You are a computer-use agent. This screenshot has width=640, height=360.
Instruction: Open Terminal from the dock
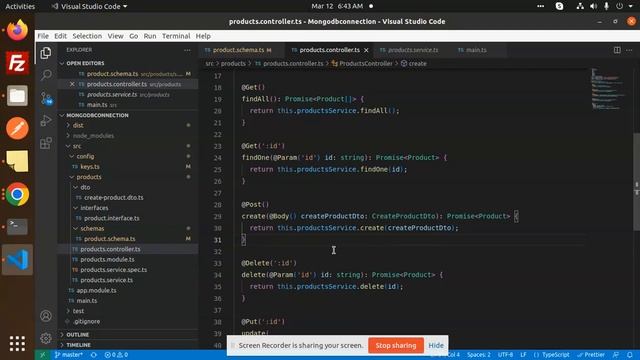[17, 227]
